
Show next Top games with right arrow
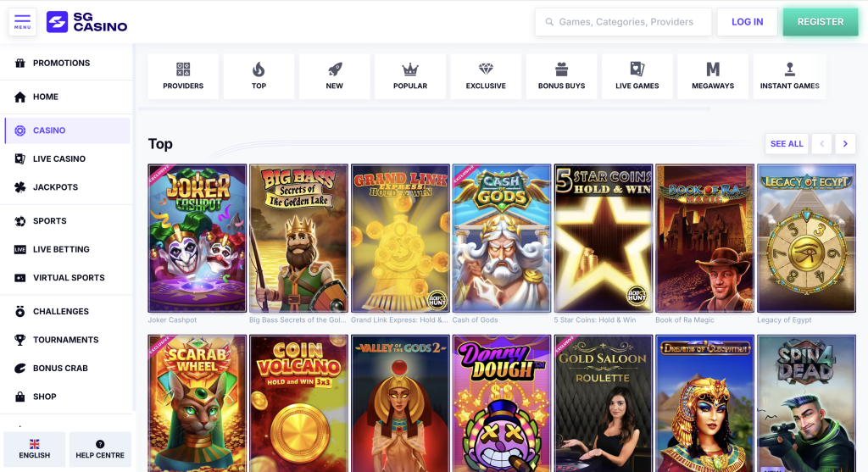pos(844,144)
